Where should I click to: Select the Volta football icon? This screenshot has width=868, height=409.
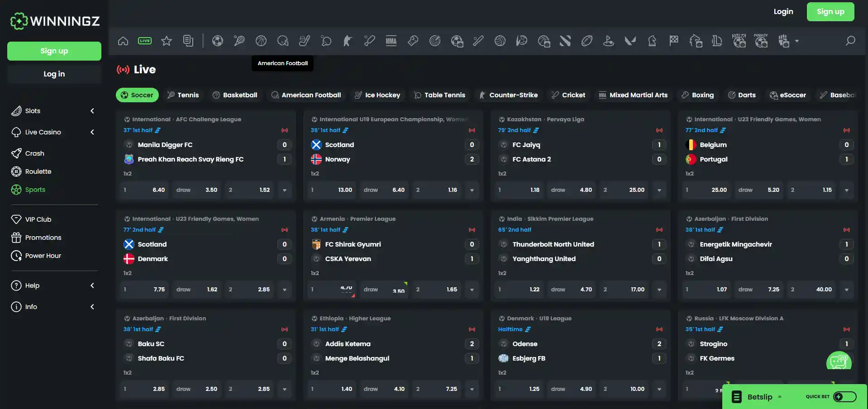[x=739, y=41]
